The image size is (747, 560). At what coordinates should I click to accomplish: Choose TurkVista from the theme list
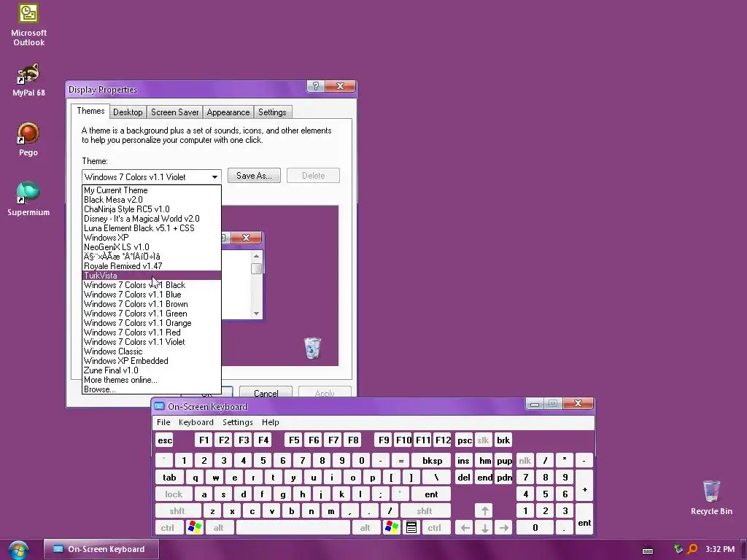[152, 275]
